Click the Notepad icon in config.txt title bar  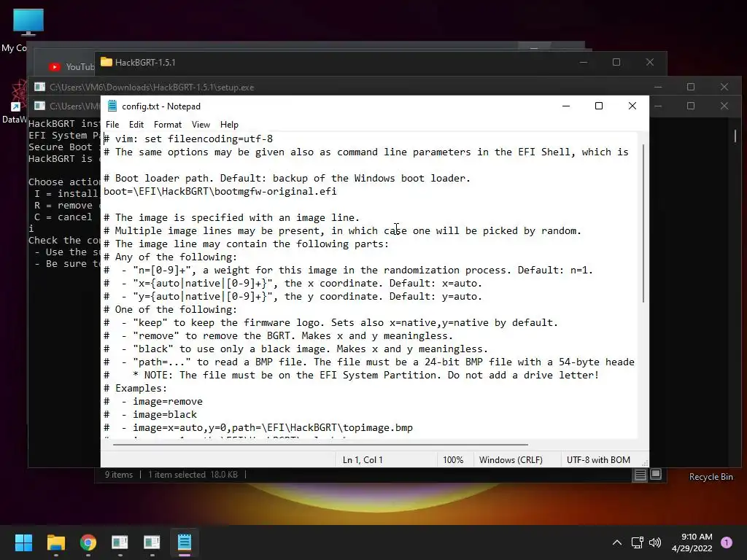pyautogui.click(x=112, y=106)
